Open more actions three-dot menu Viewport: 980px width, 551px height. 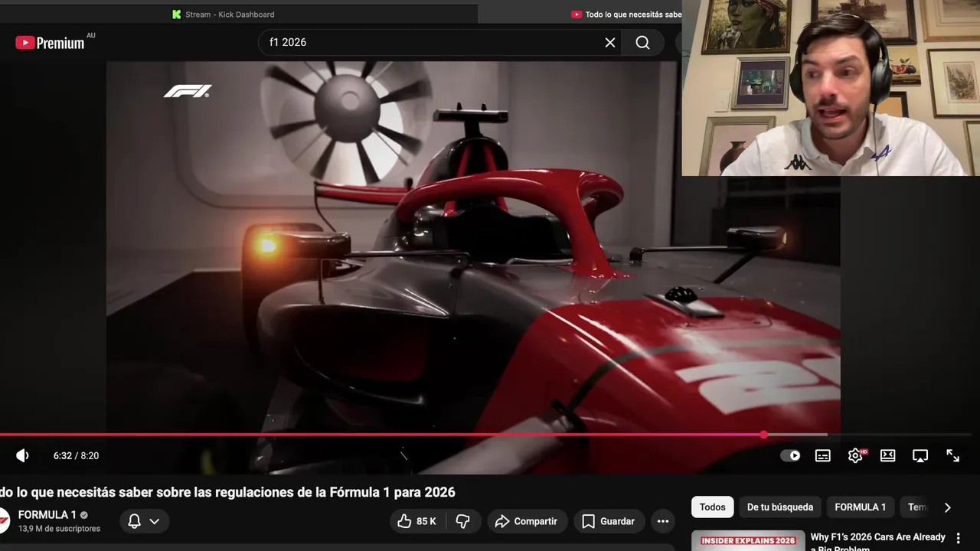(663, 521)
